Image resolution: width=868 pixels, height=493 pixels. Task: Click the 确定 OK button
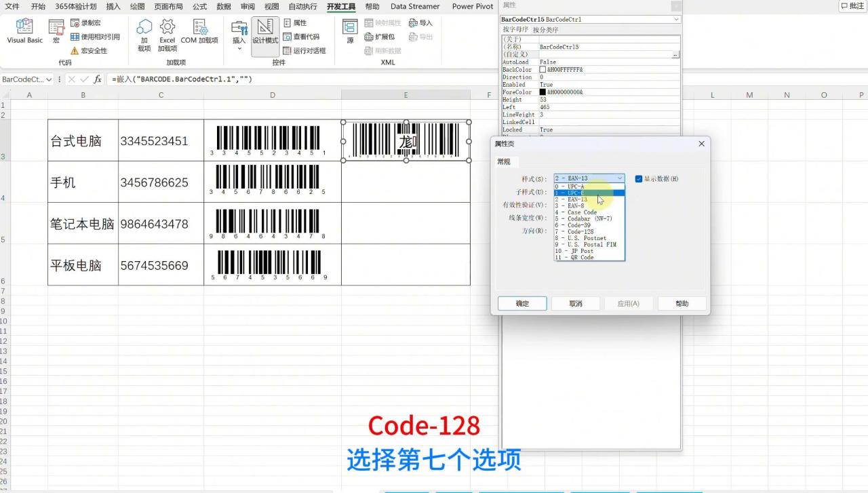click(x=522, y=303)
